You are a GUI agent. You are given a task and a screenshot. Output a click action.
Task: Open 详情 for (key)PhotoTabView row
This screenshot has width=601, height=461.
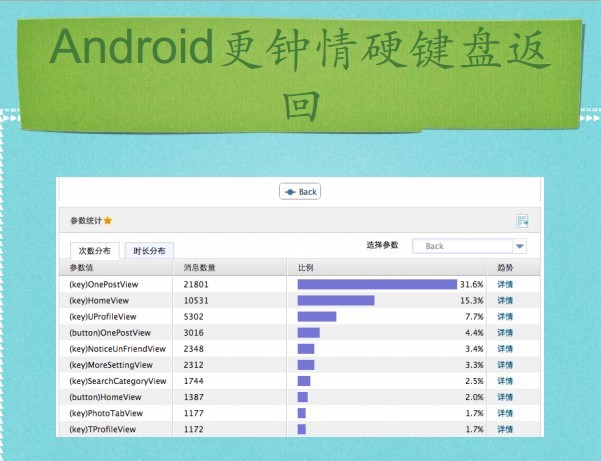click(x=505, y=413)
